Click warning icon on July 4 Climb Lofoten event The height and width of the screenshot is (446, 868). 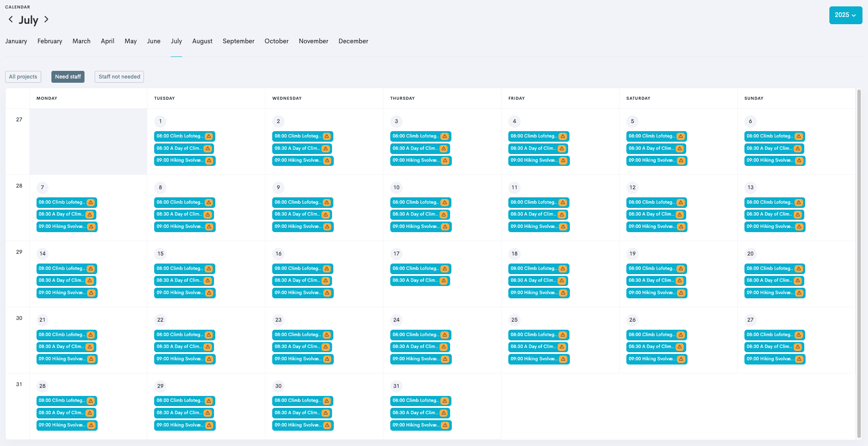point(563,136)
